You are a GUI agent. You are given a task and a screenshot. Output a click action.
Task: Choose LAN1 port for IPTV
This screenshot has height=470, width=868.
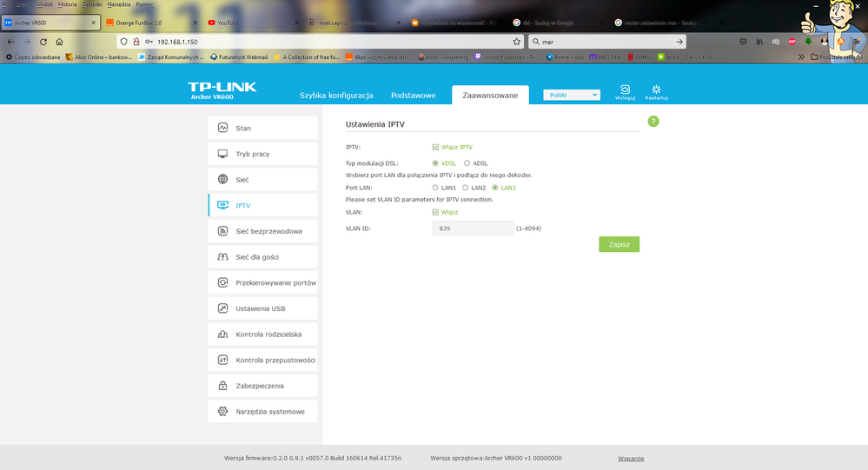click(435, 188)
